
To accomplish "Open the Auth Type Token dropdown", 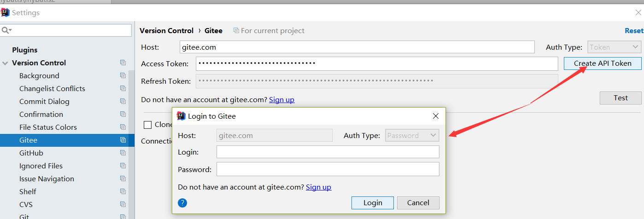I will 615,47.
